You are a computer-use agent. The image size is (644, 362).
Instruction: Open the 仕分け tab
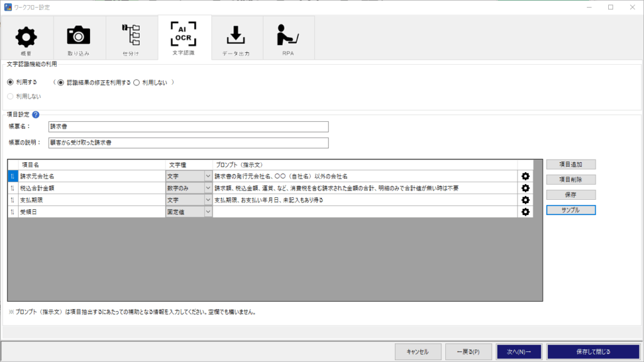[131, 40]
